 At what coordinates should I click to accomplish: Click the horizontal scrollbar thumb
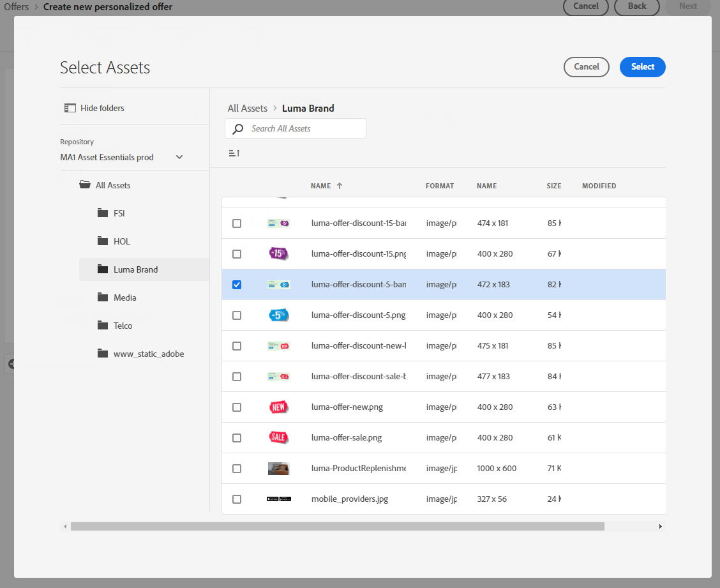click(x=338, y=527)
